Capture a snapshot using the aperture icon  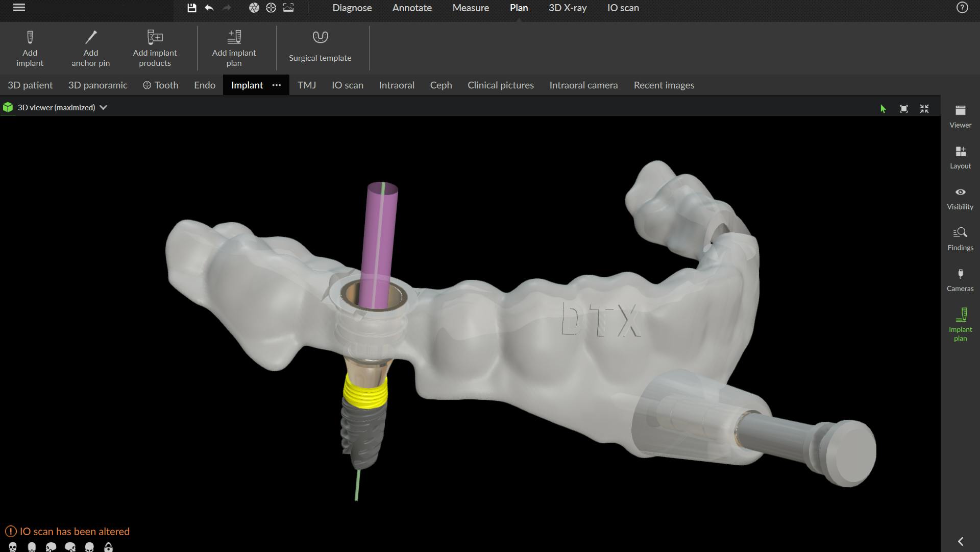(x=254, y=8)
